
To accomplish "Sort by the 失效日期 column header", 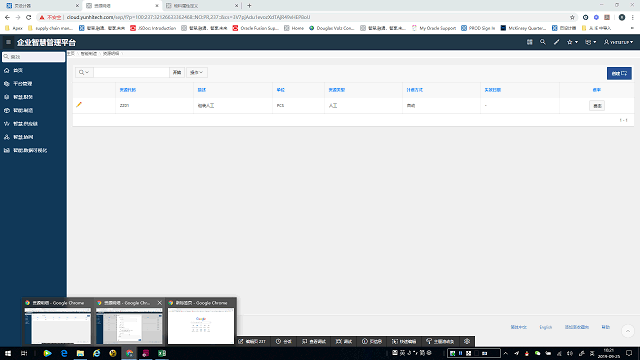I will point(492,90).
